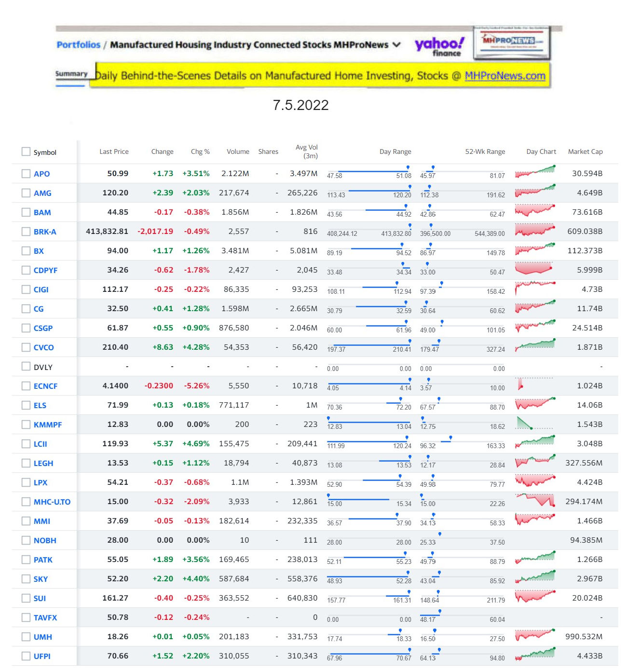Click ECNCF change percent -5.26%
This screenshot has width=626, height=672.
197,385
